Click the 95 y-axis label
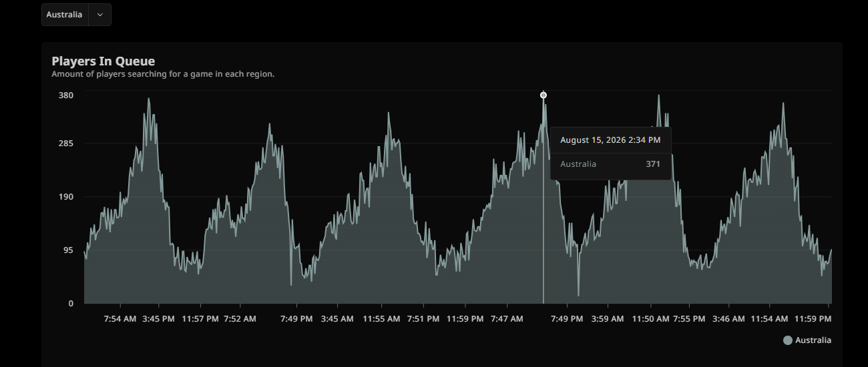This screenshot has width=868, height=367. pos(68,250)
